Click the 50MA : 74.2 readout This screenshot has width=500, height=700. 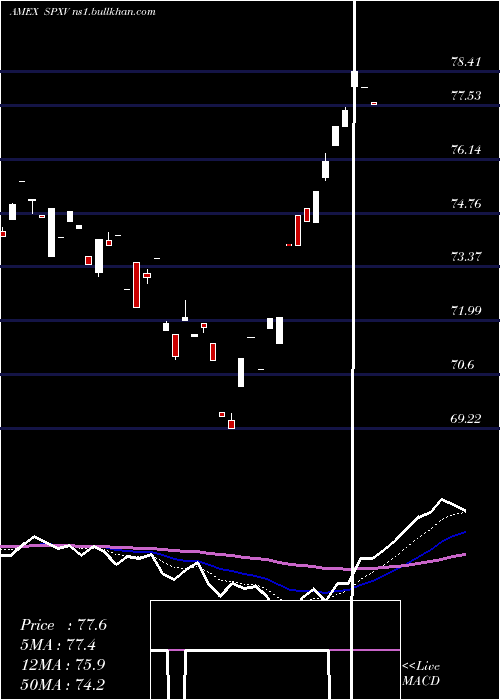pyautogui.click(x=63, y=684)
